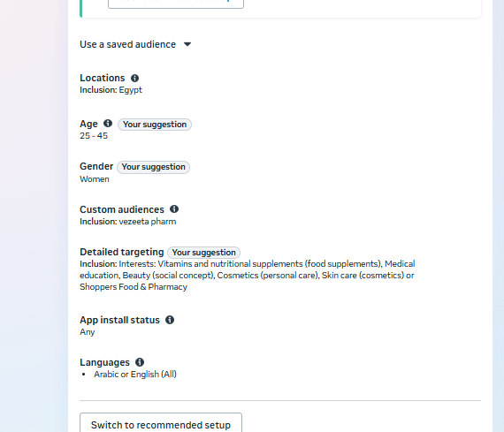The width and height of the screenshot is (504, 432).
Task: Click the Your suggestion badge beside Gender
Action: [x=153, y=167]
